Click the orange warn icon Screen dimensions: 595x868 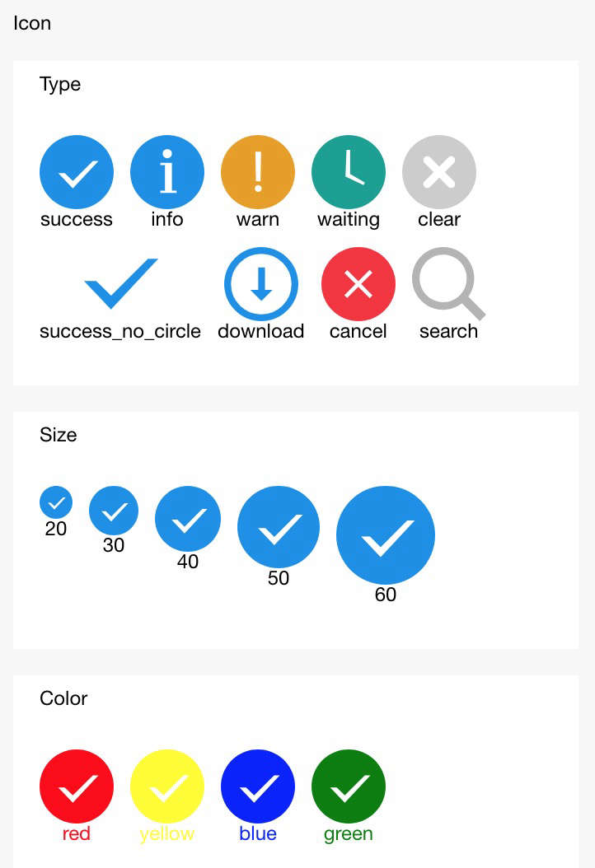pos(258,172)
